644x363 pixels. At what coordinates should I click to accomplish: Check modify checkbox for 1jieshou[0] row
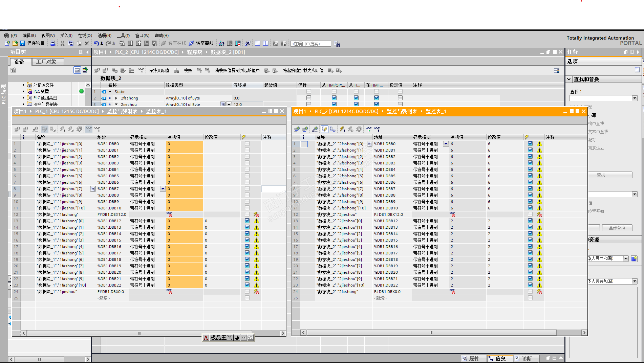(x=247, y=143)
